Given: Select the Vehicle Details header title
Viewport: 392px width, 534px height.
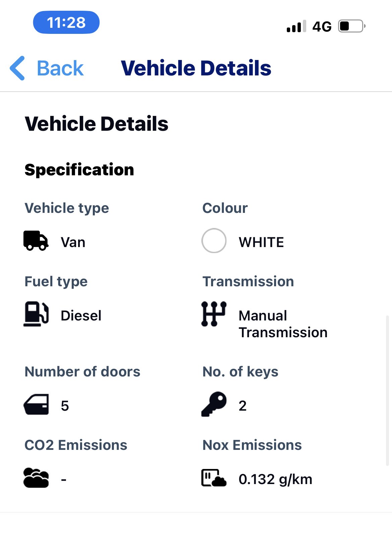Looking at the screenshot, I should [196, 68].
